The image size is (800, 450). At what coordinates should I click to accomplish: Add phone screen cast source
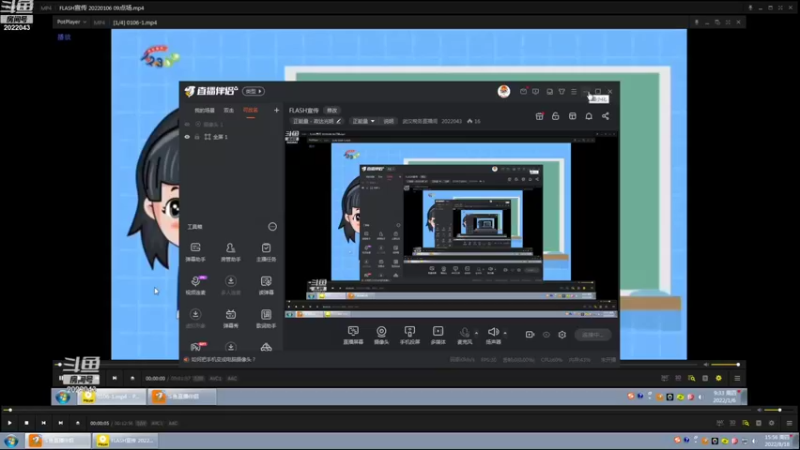(x=410, y=335)
